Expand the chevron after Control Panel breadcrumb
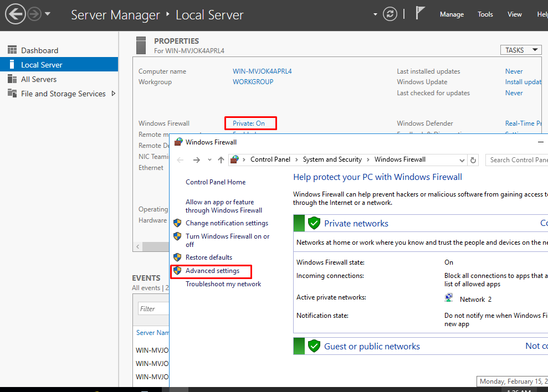This screenshot has width=548, height=392. click(296, 159)
